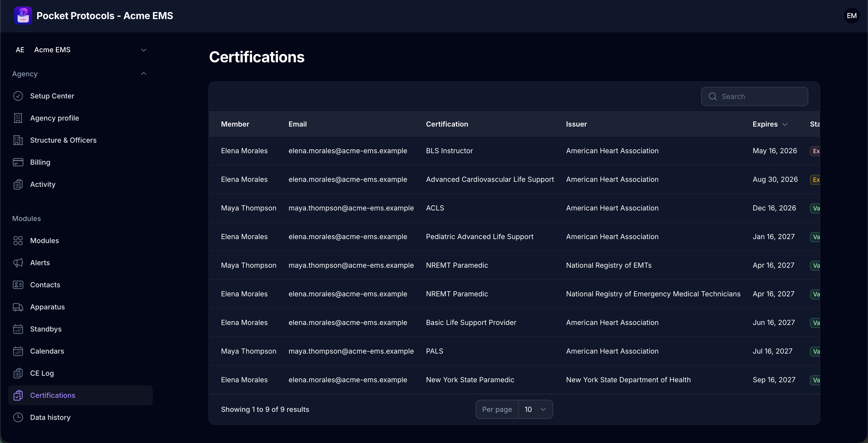Click the Structure & Officers icon
This screenshot has height=443, width=868.
coord(18,140)
